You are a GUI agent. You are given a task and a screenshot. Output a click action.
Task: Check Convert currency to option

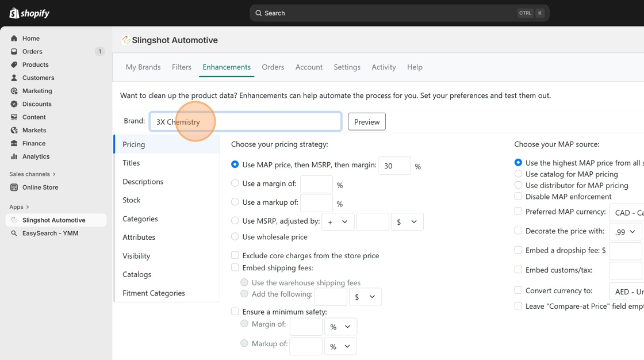tap(518, 290)
